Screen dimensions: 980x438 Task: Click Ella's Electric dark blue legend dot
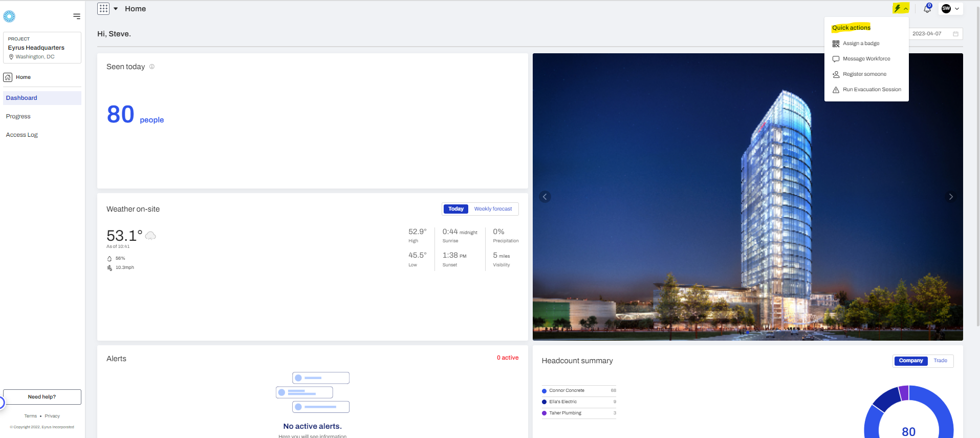coord(544,402)
